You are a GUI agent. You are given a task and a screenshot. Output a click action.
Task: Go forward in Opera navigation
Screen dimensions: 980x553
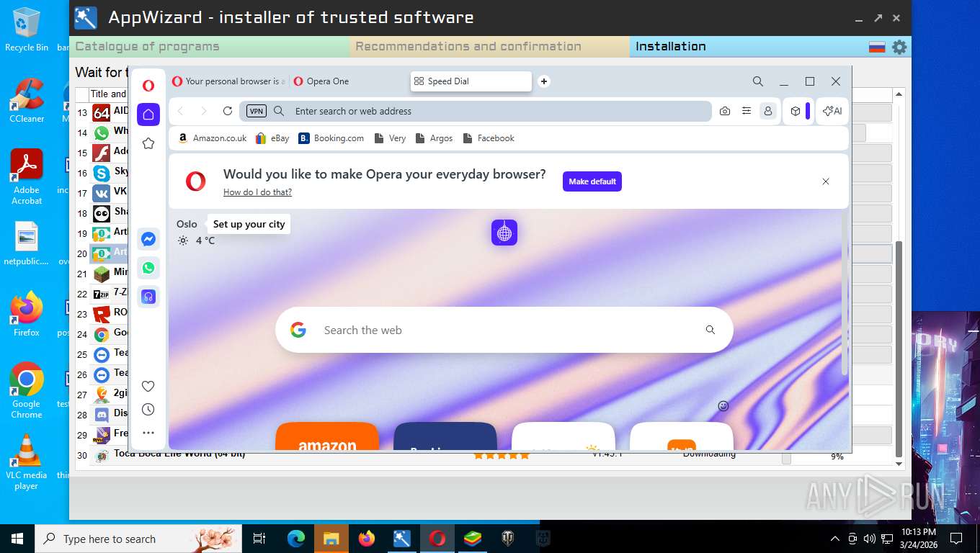204,111
